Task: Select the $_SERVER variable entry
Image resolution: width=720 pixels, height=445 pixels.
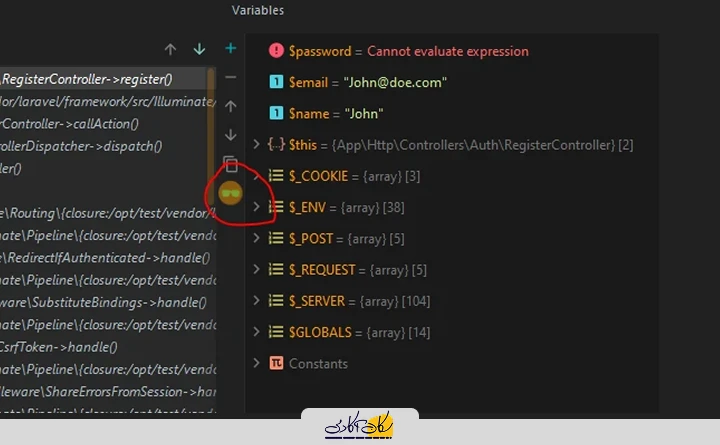Action: pos(343,301)
